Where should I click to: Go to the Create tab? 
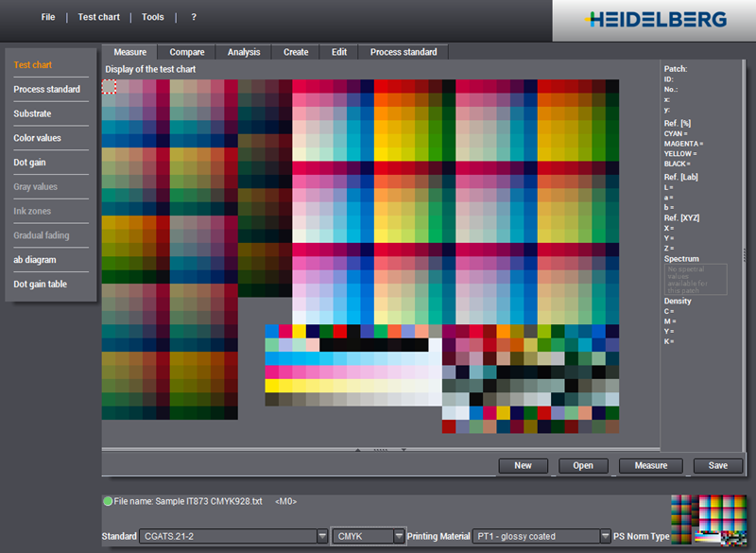click(x=296, y=52)
